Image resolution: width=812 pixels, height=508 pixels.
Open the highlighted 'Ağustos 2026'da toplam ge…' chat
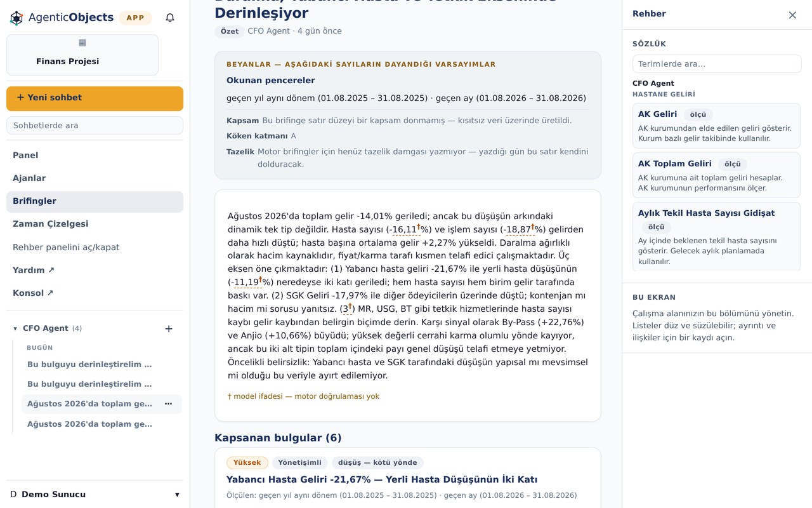(x=89, y=404)
